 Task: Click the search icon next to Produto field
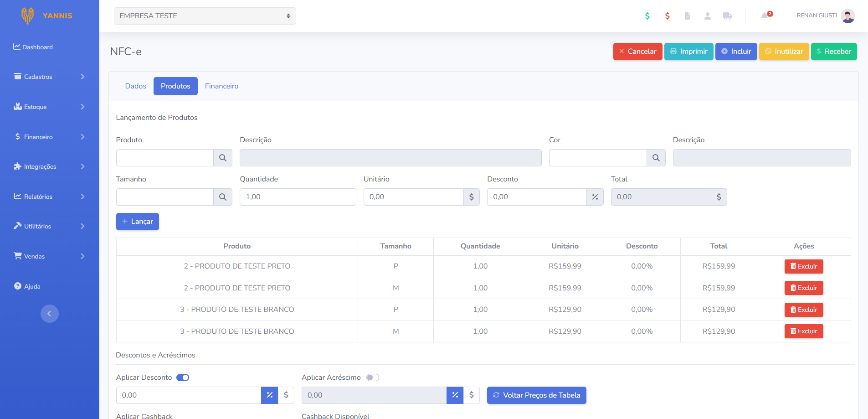click(x=223, y=158)
